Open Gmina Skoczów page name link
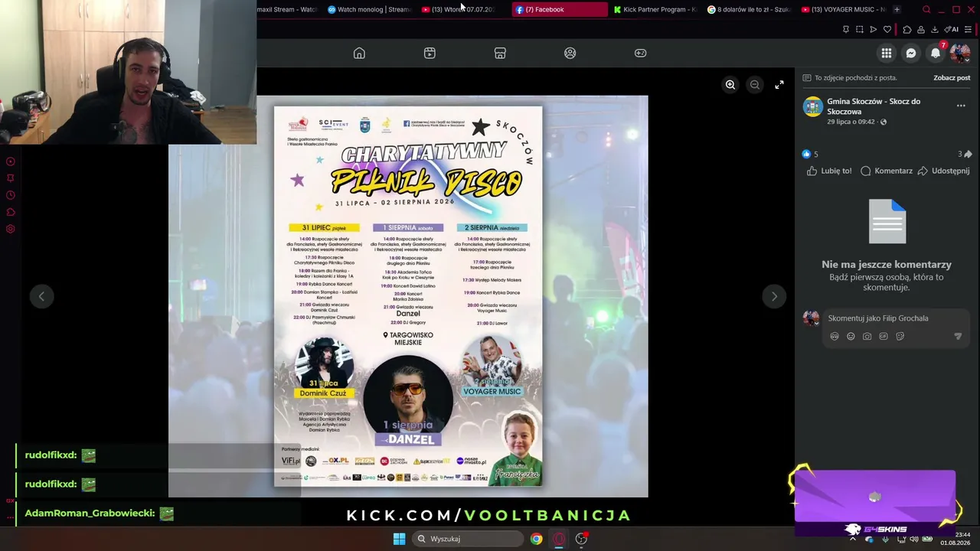This screenshot has width=980, height=551. click(x=874, y=106)
